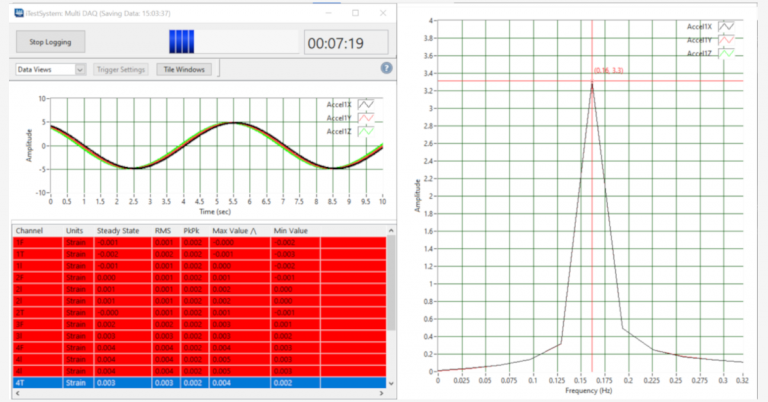Select channel row 2T in table
Viewport: 768px width, 402px height.
click(x=199, y=312)
